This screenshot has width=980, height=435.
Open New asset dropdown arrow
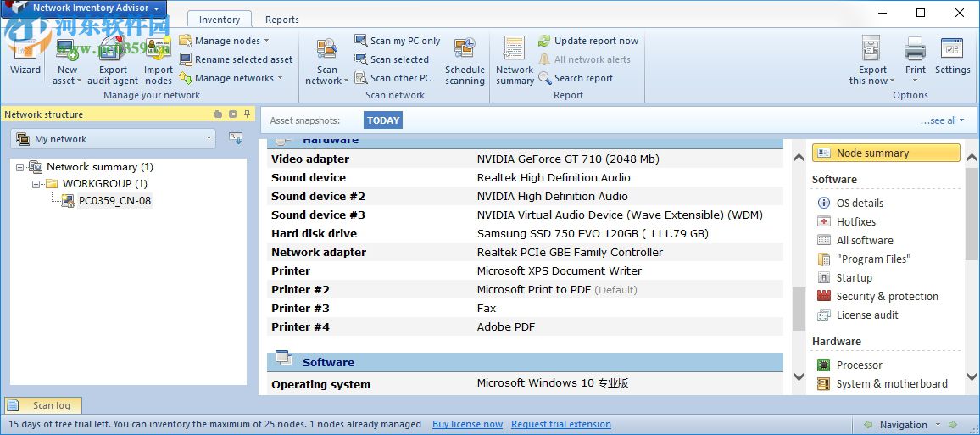[80, 81]
